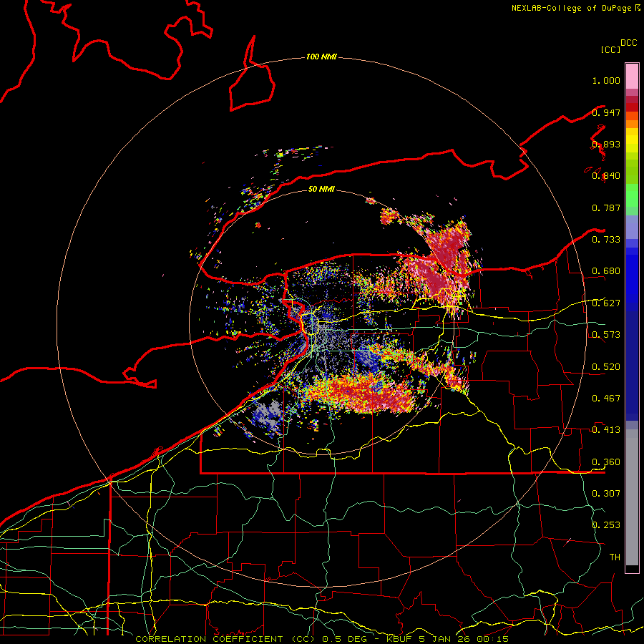Image resolution: width=644 pixels, height=644 pixels.
Task: Click the gray lower segment of color bar
Action: (x=632, y=497)
